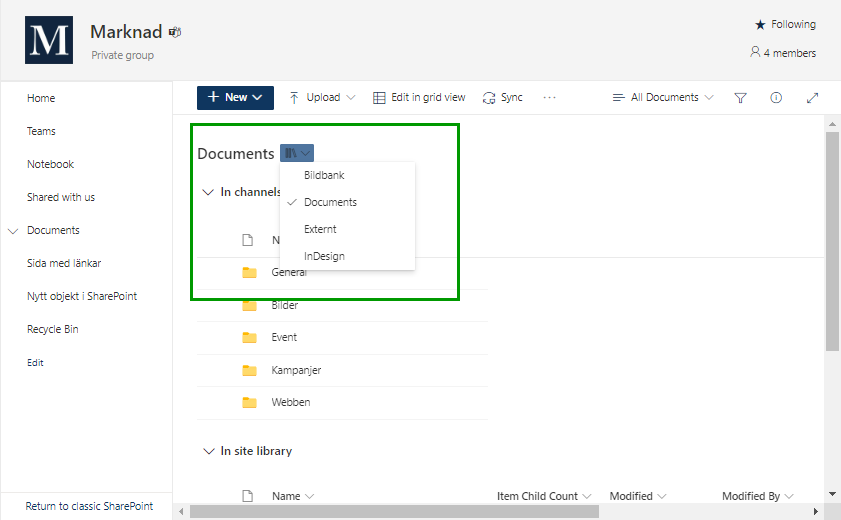Screen dimensions: 841x520
Task: Click the Webben folder icon
Action: pyautogui.click(x=250, y=403)
